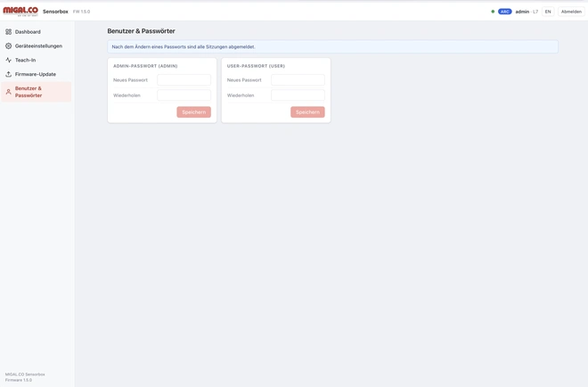Open Geräteeinstellungen in the sidebar
Screen dimensions: 588x387
coord(36,45)
